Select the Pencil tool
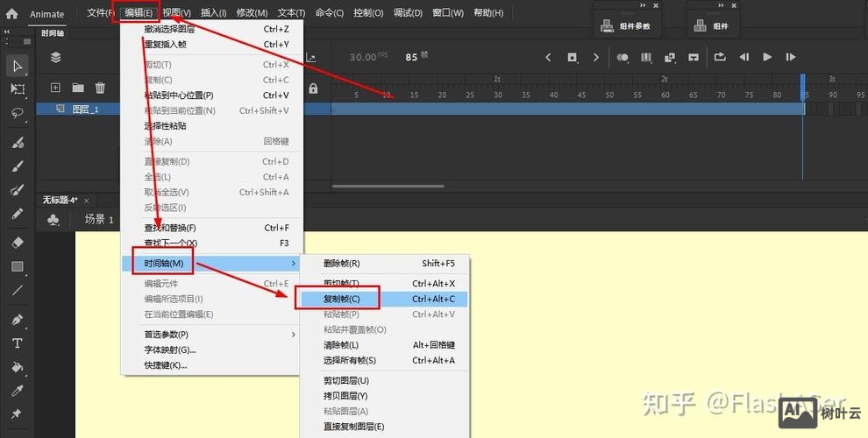 pyautogui.click(x=18, y=214)
